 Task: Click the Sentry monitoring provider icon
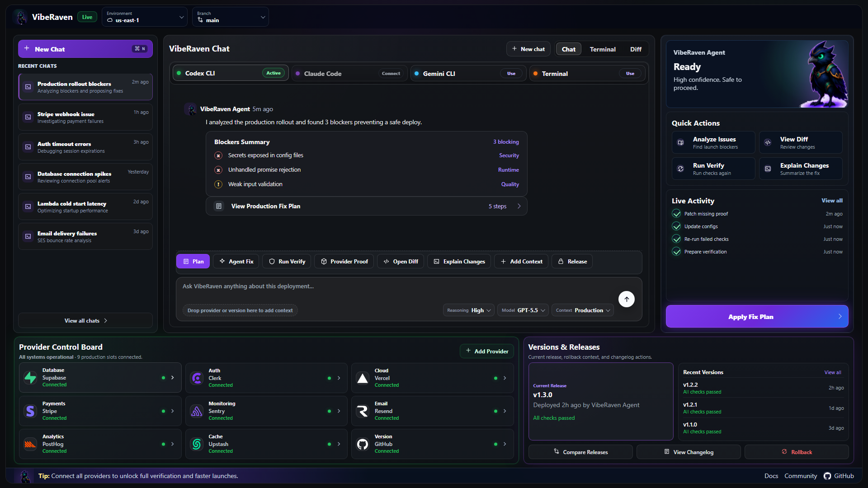click(197, 411)
